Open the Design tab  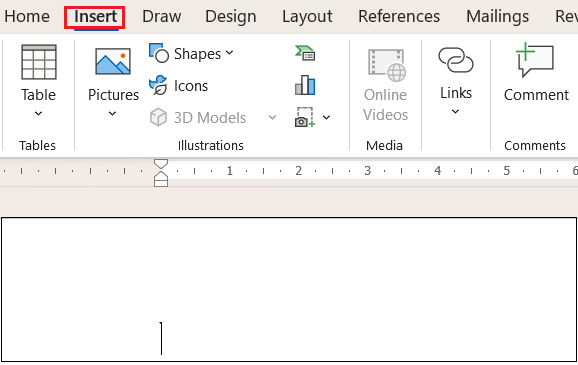[x=230, y=17]
